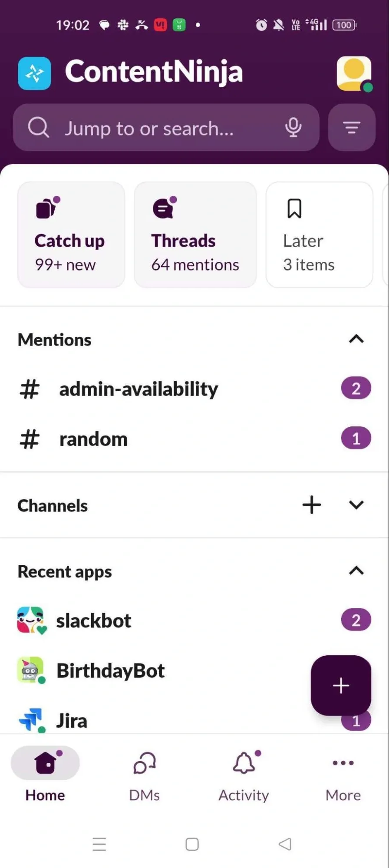Image resolution: width=389 pixels, height=868 pixels.
Task: Open the filter options button
Action: (x=352, y=128)
